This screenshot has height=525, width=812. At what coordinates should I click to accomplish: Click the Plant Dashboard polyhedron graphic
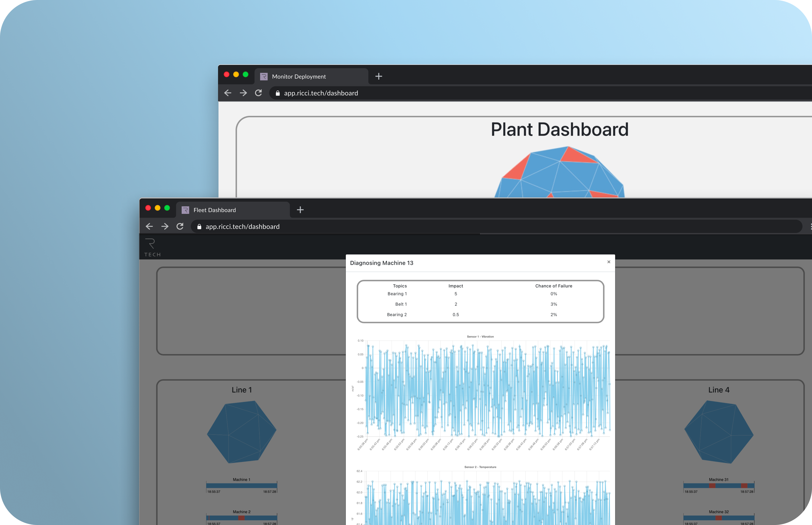pyautogui.click(x=559, y=172)
